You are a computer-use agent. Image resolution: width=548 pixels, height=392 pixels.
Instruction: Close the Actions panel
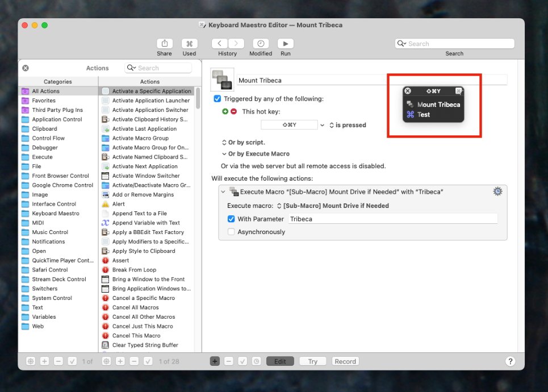(x=26, y=68)
